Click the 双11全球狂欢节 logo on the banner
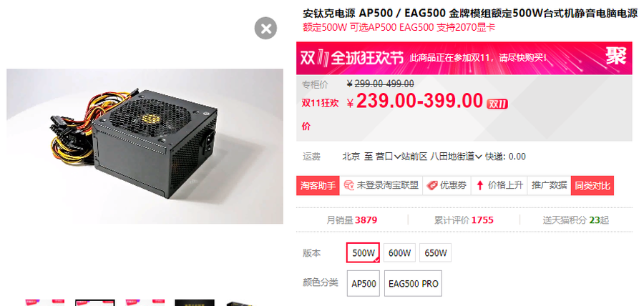The width and height of the screenshot is (644, 306). [352, 58]
